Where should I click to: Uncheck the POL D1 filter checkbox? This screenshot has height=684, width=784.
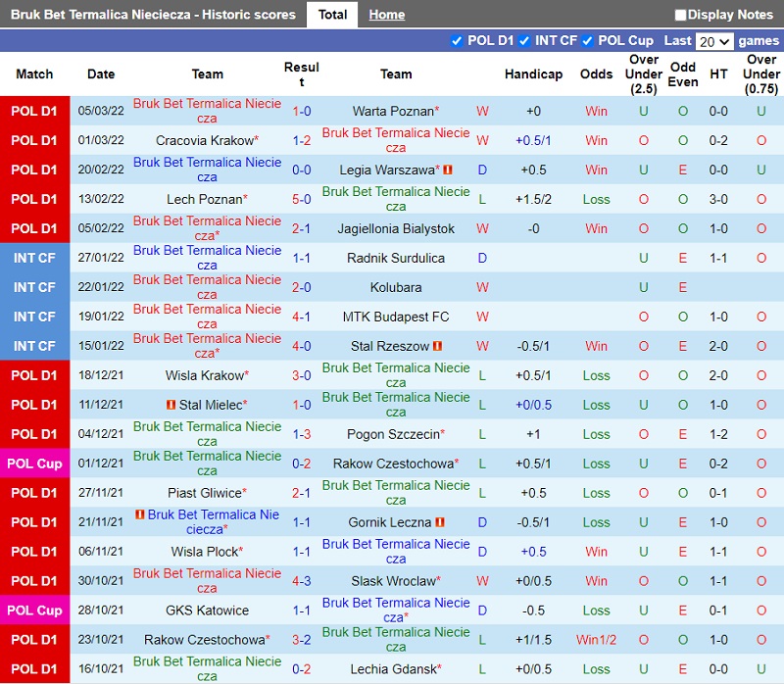point(457,40)
